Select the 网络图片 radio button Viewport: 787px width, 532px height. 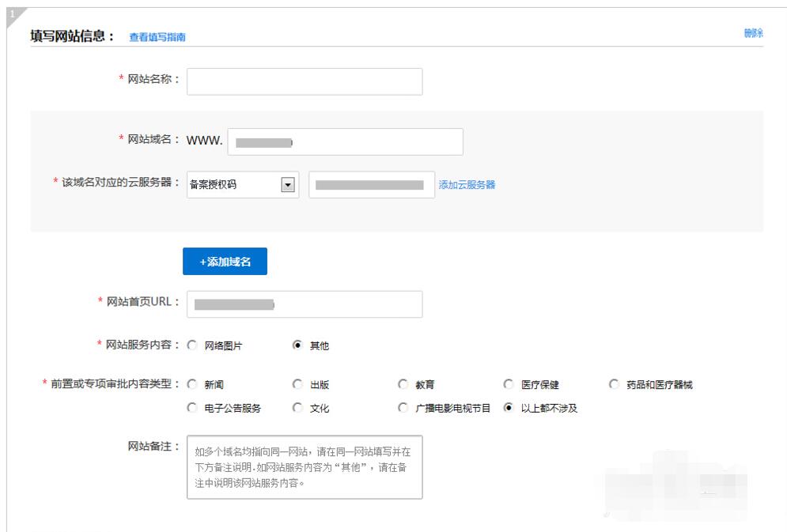pyautogui.click(x=192, y=345)
